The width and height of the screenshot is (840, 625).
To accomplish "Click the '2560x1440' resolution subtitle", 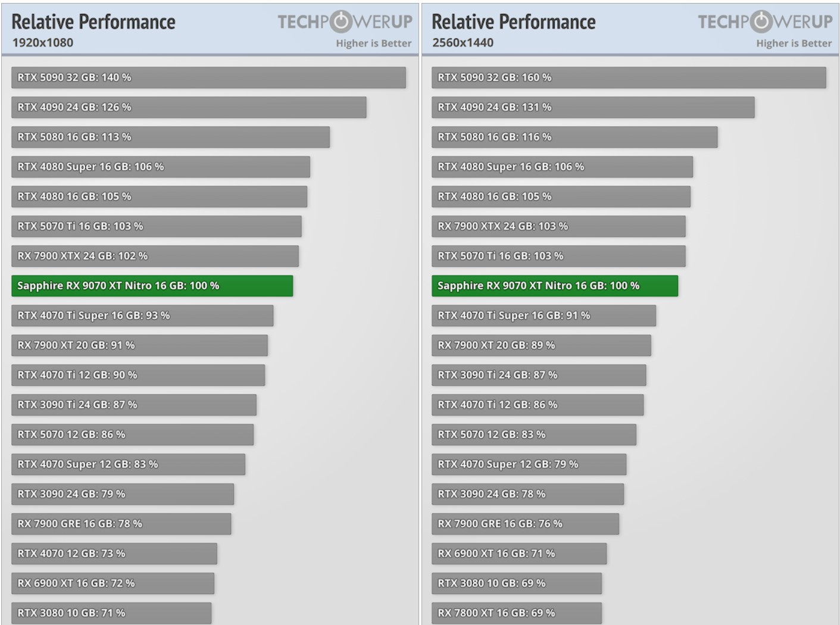I will click(x=463, y=43).
